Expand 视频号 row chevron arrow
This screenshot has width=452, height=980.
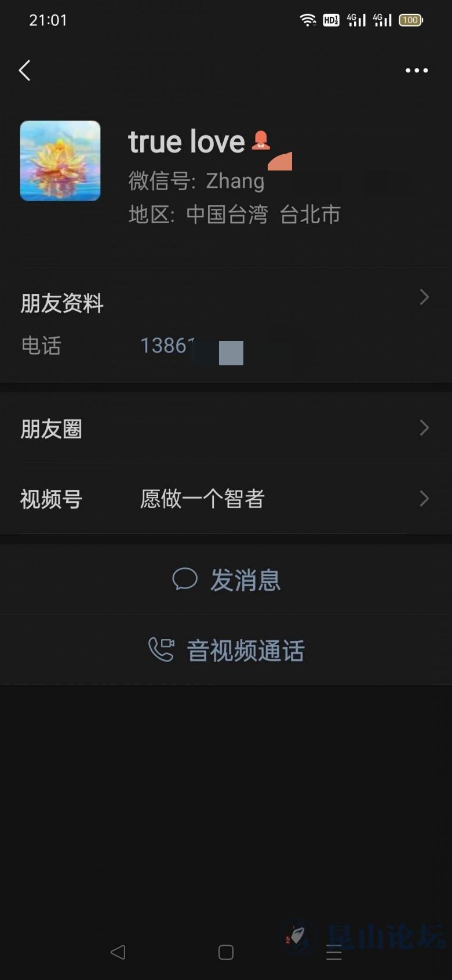pyautogui.click(x=424, y=499)
